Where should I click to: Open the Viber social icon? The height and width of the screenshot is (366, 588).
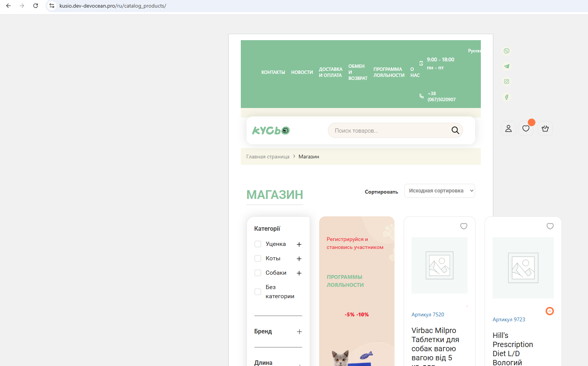pyautogui.click(x=507, y=51)
